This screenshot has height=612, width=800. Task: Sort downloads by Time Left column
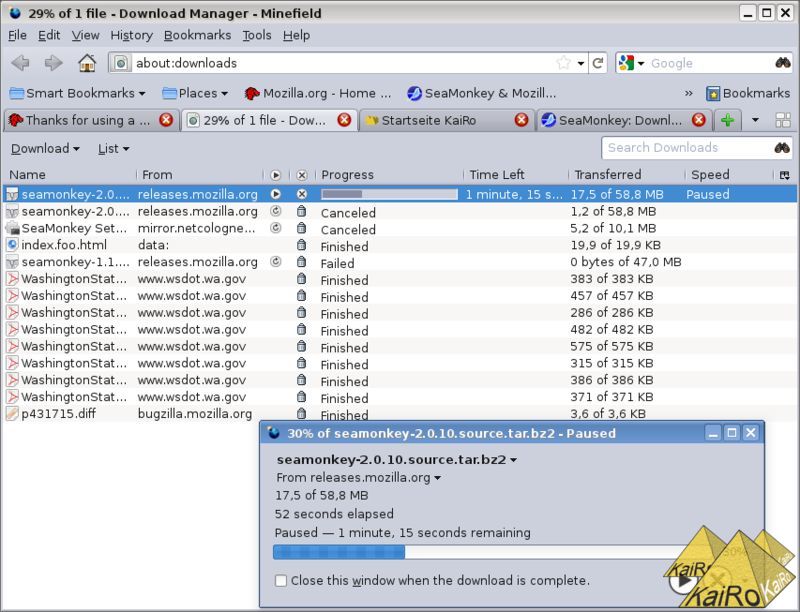pos(516,175)
